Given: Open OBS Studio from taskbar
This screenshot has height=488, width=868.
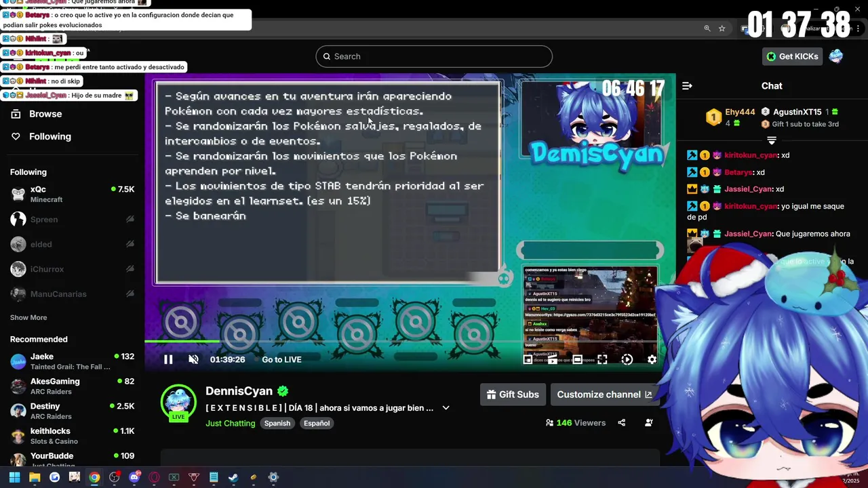Looking at the screenshot, I should click(114, 477).
